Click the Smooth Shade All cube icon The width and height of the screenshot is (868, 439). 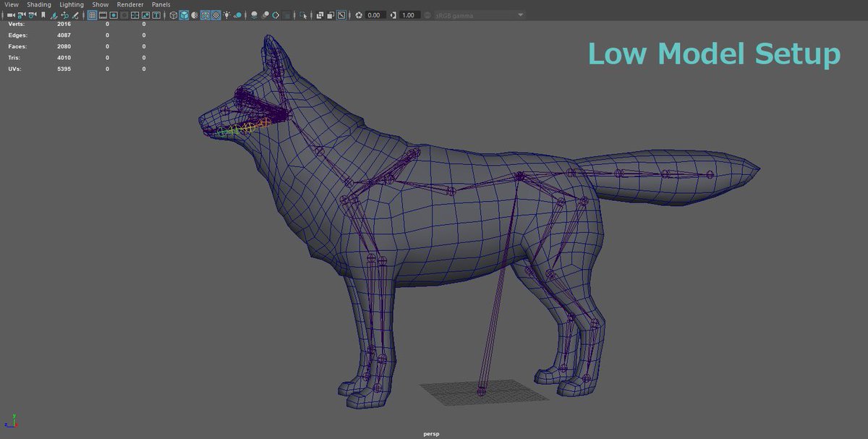(184, 15)
